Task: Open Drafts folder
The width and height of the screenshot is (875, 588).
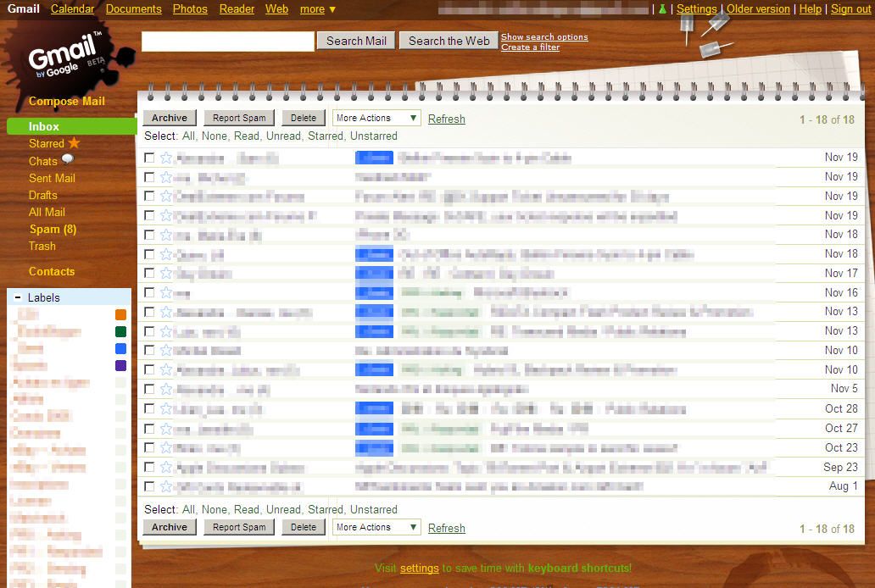Action: (43, 195)
